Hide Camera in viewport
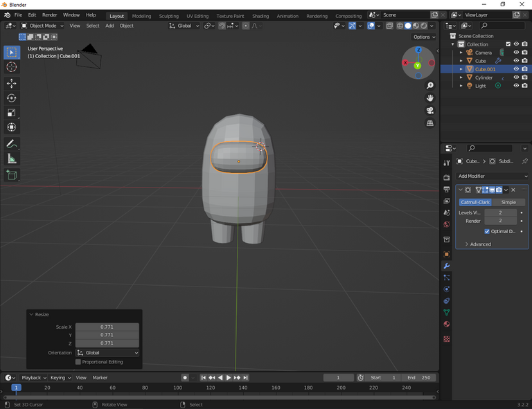Image resolution: width=532 pixels, height=409 pixels. (516, 53)
